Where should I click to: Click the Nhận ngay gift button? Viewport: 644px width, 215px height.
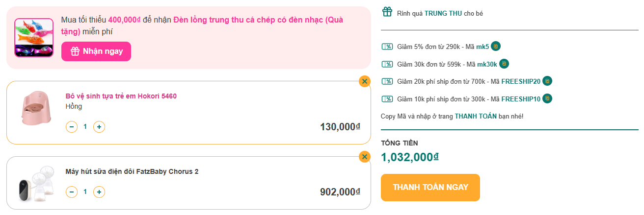pos(96,51)
